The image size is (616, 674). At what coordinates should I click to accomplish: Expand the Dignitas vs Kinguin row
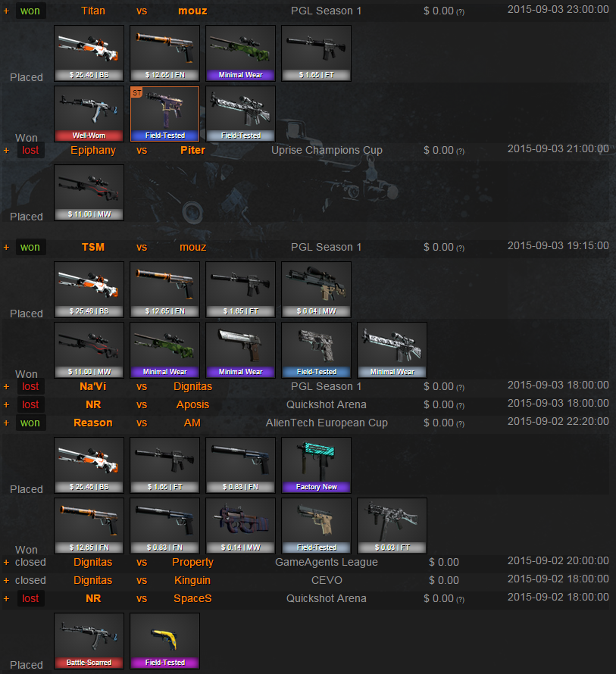pos(7,581)
